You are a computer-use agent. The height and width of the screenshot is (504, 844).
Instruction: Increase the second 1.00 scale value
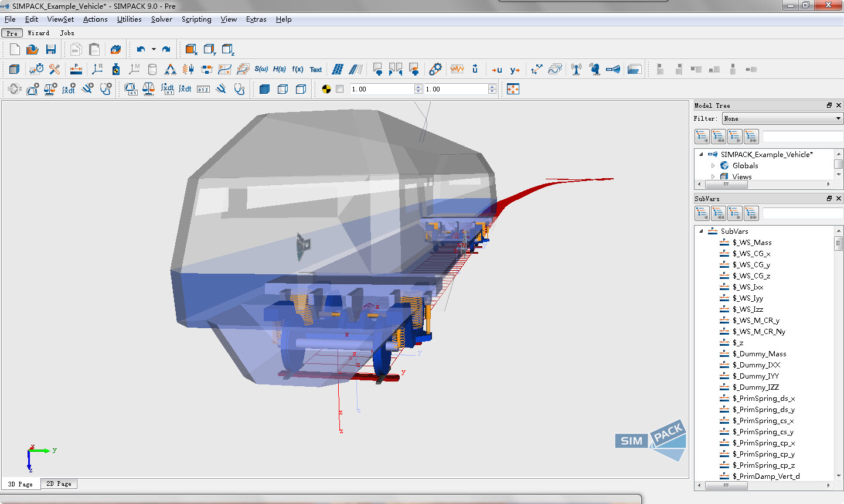[492, 87]
